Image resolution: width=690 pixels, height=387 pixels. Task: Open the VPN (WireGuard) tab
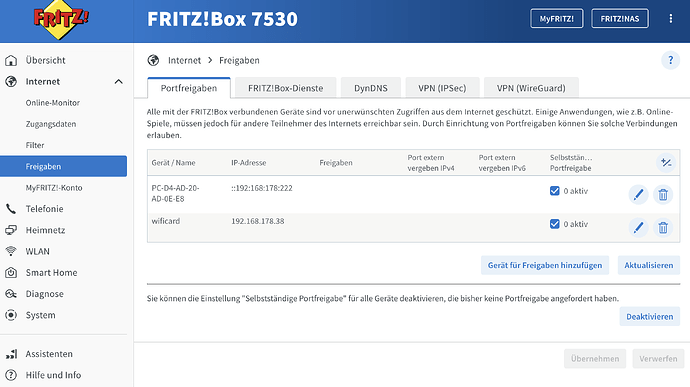coord(531,88)
